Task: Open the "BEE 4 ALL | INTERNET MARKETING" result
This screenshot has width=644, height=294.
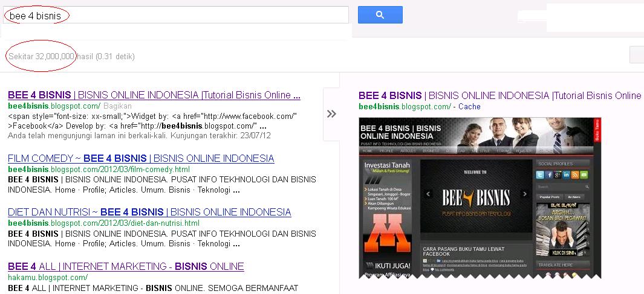Action: click(x=126, y=266)
